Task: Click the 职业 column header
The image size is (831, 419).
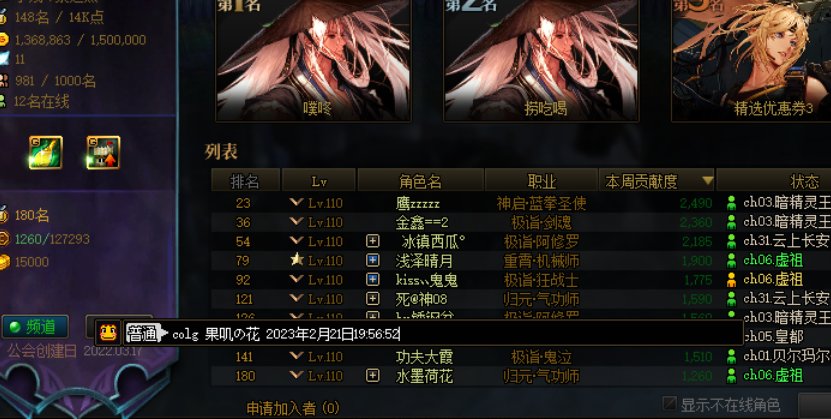Action: click(x=542, y=181)
